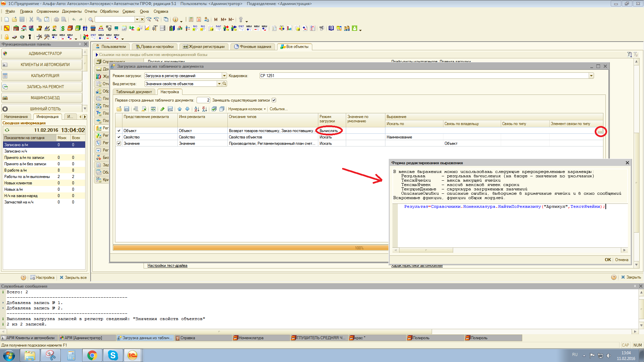The height and width of the screenshot is (362, 644).
Task: Click the Print icon in the main toolbar
Action: click(x=56, y=19)
